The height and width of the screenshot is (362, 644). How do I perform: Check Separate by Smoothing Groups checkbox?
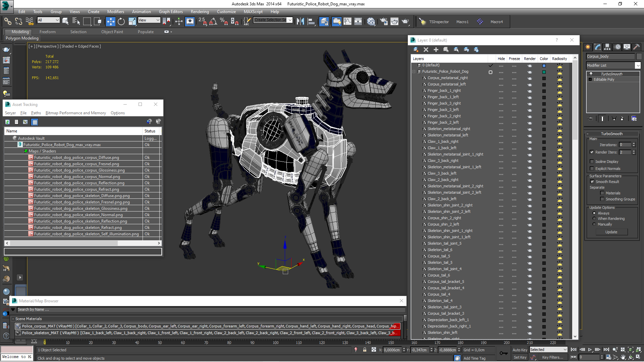[x=602, y=199]
